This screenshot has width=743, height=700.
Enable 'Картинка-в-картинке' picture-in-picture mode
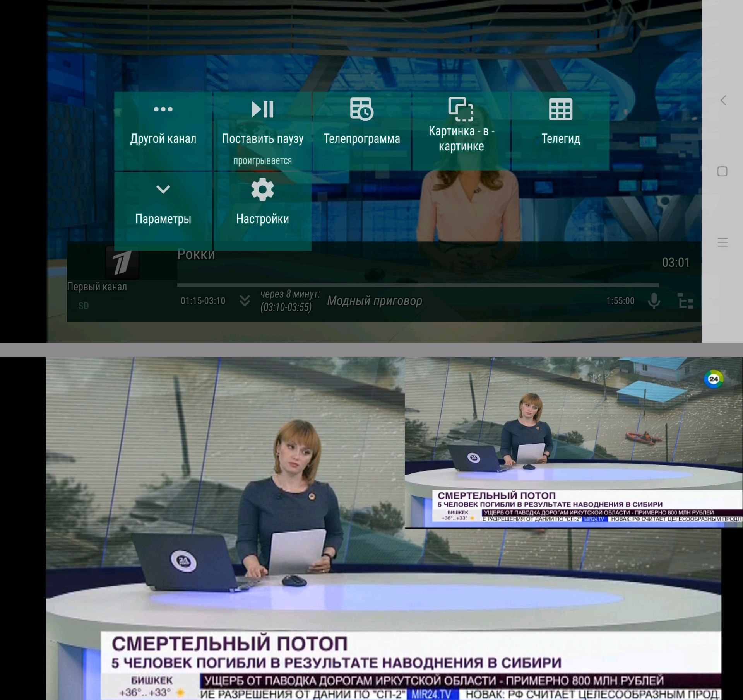click(461, 131)
